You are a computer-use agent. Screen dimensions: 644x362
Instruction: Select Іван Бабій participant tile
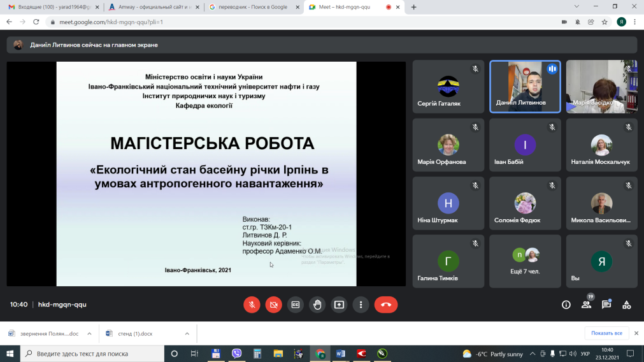[x=525, y=145]
